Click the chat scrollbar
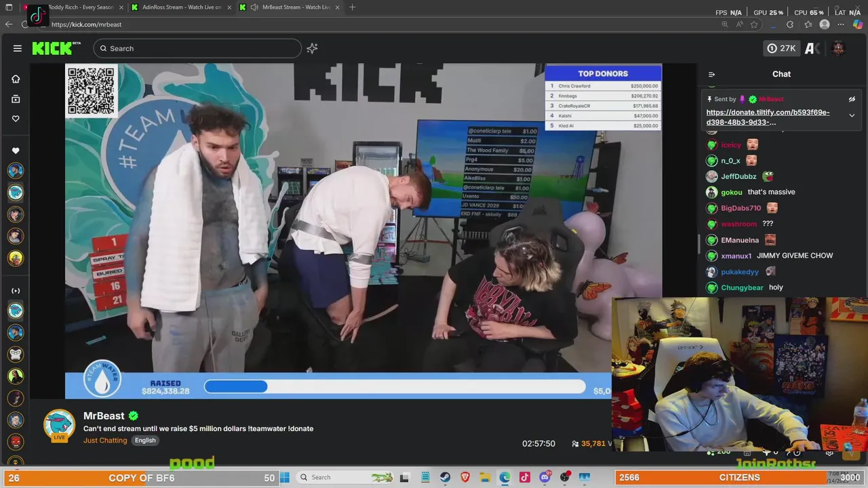This screenshot has width=868, height=488. pyautogui.click(x=700, y=244)
